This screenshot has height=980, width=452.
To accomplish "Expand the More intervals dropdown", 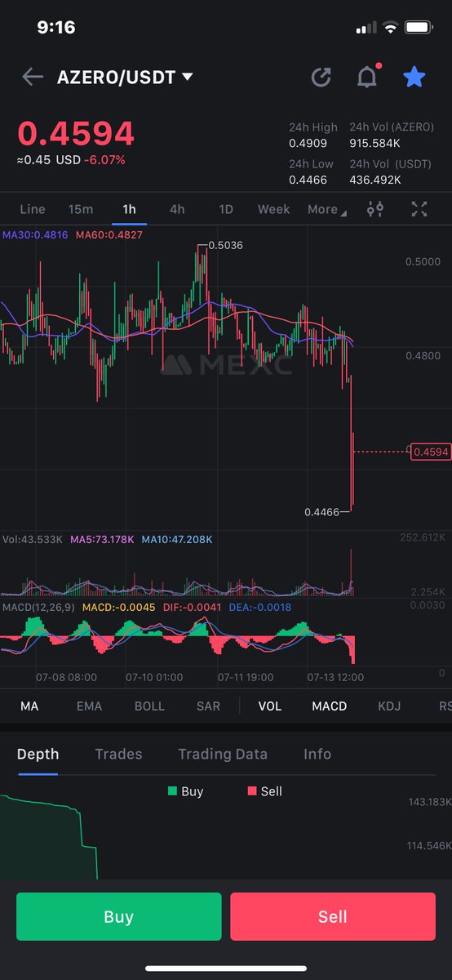I will (x=326, y=209).
